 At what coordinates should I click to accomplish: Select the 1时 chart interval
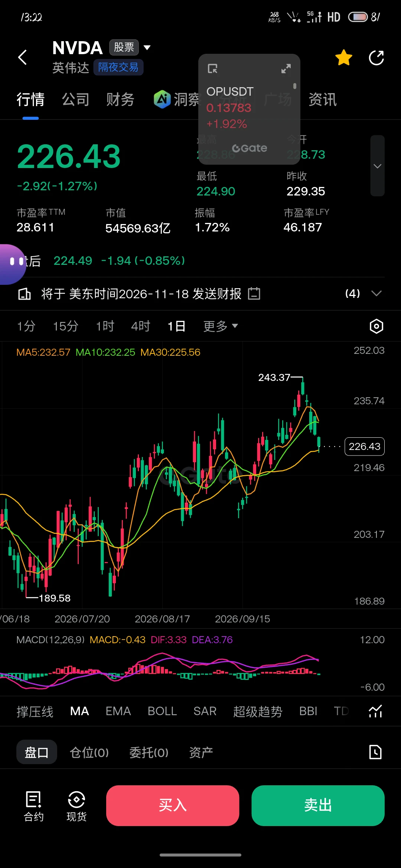105,326
